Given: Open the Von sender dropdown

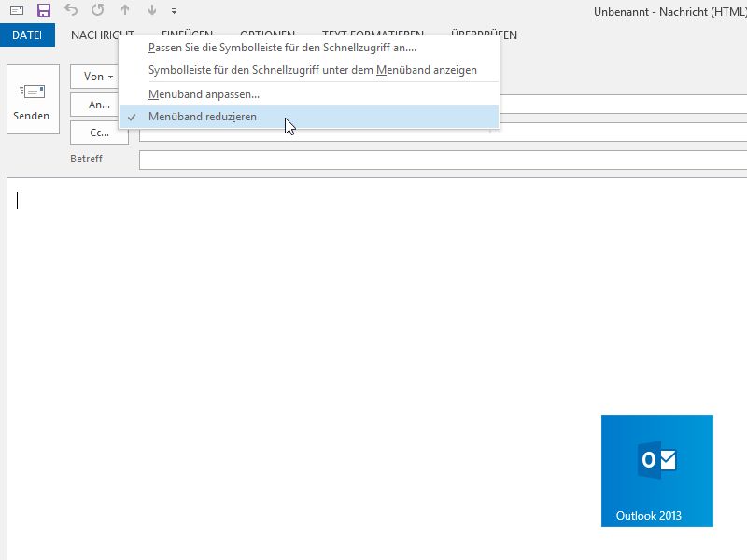Looking at the screenshot, I should 94,77.
